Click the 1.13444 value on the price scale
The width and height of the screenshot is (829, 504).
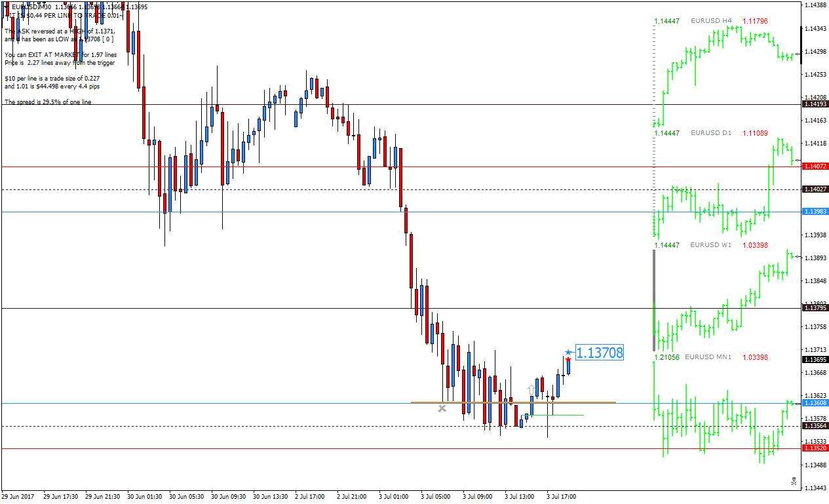pyautogui.click(x=815, y=489)
